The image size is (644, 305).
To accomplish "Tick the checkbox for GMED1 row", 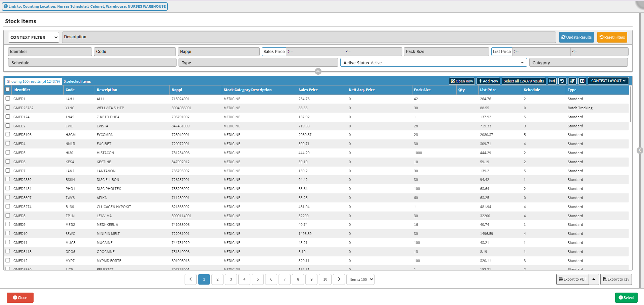I will coord(8,99).
